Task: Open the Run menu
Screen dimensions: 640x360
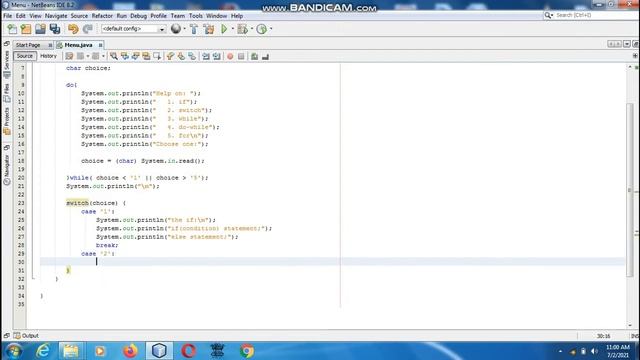Action: click(122, 16)
